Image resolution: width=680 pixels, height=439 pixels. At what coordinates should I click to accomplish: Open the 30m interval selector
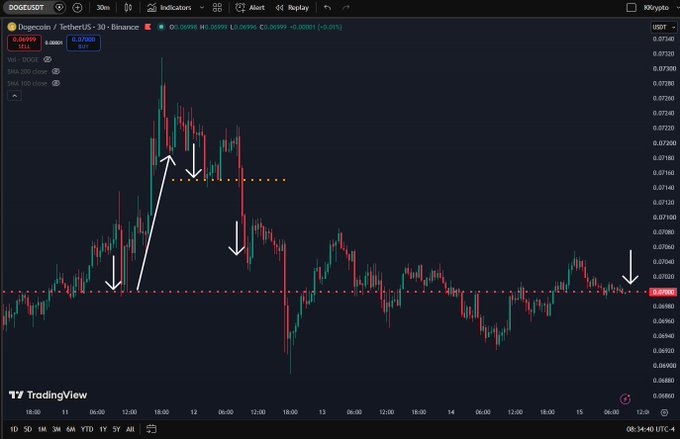(103, 7)
